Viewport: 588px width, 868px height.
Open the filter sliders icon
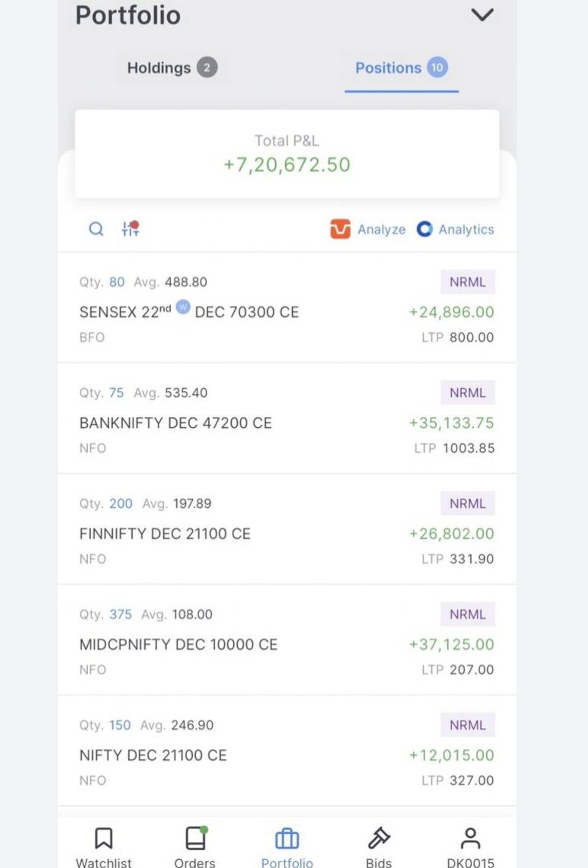(x=130, y=228)
